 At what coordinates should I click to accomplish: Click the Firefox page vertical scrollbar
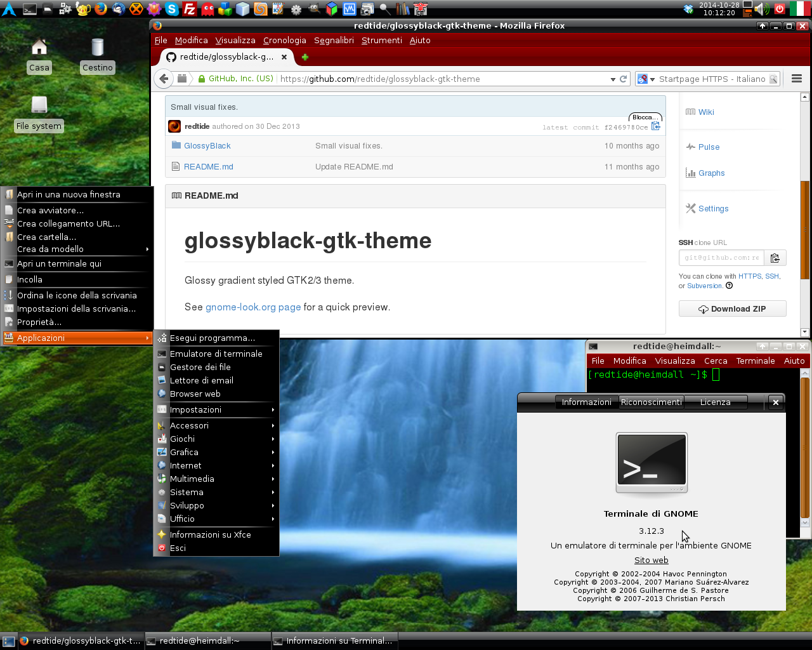(x=804, y=229)
